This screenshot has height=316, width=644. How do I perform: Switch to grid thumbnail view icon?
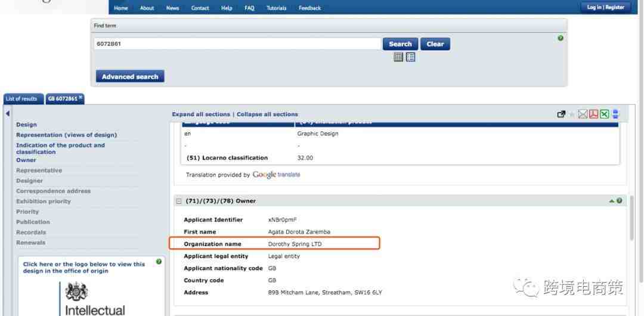click(398, 57)
